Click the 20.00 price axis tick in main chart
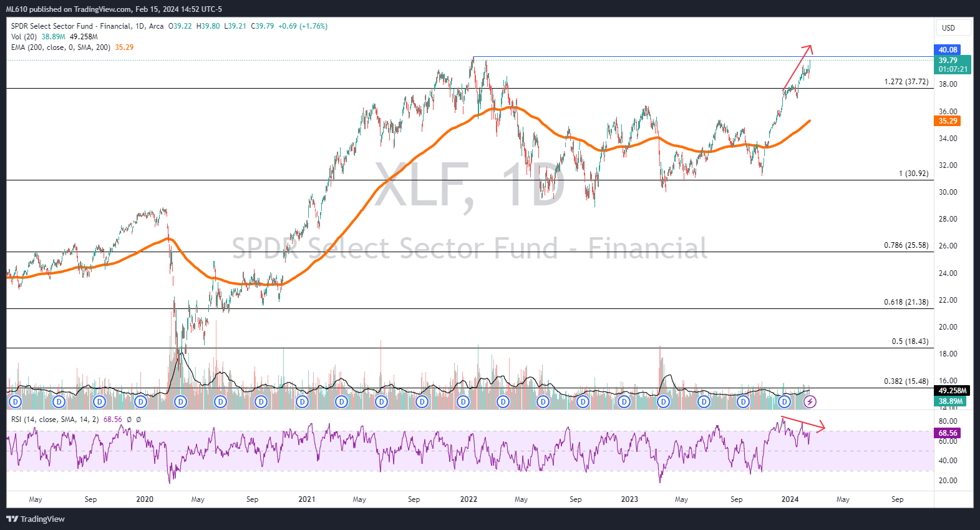This screenshot has width=980, height=530. click(948, 327)
